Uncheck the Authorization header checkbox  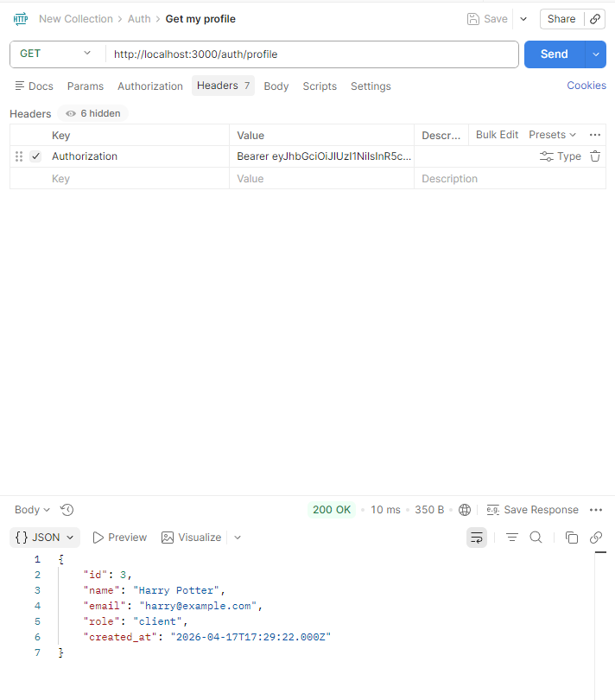click(x=35, y=156)
